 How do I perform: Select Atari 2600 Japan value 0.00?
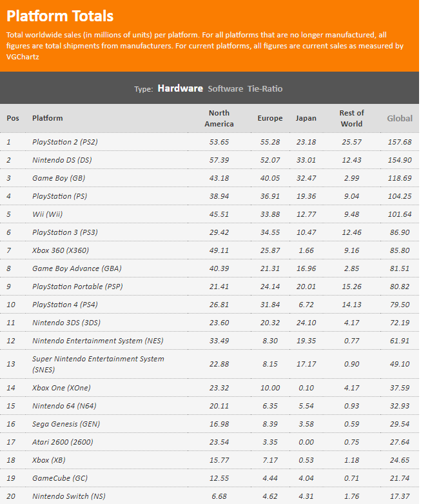[306, 442]
